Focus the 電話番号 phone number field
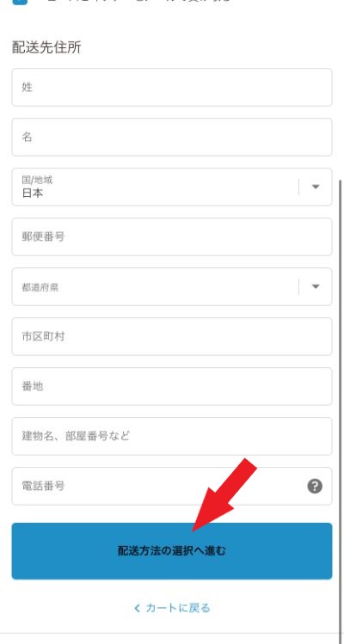Viewport: 344px width, 644px height. tap(172, 487)
